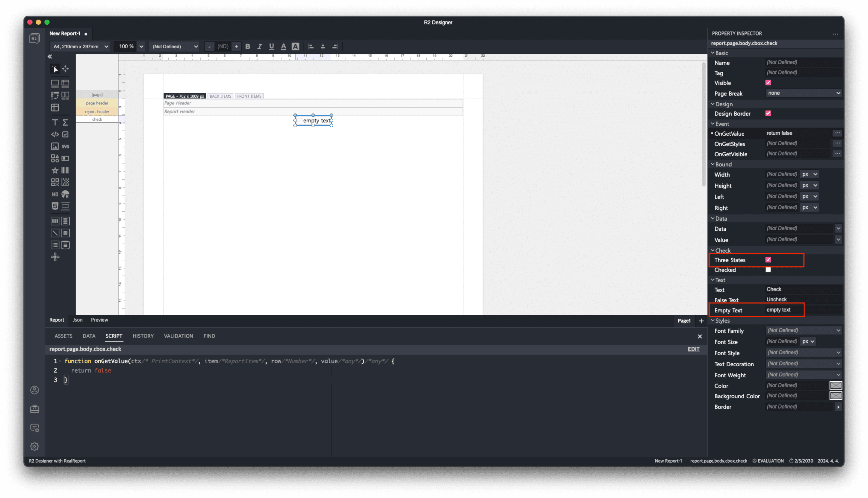Select the FRONT ITEMS label on page
The image size is (868, 498).
[249, 96]
